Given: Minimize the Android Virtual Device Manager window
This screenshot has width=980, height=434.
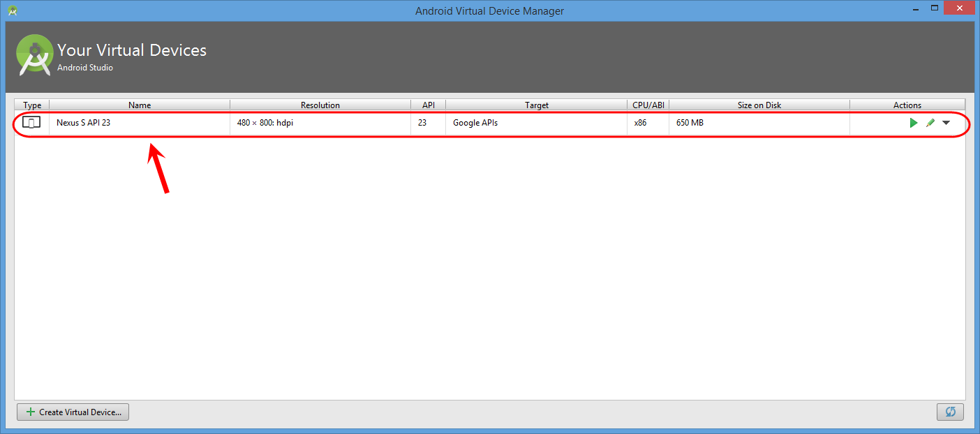Looking at the screenshot, I should coord(916,8).
